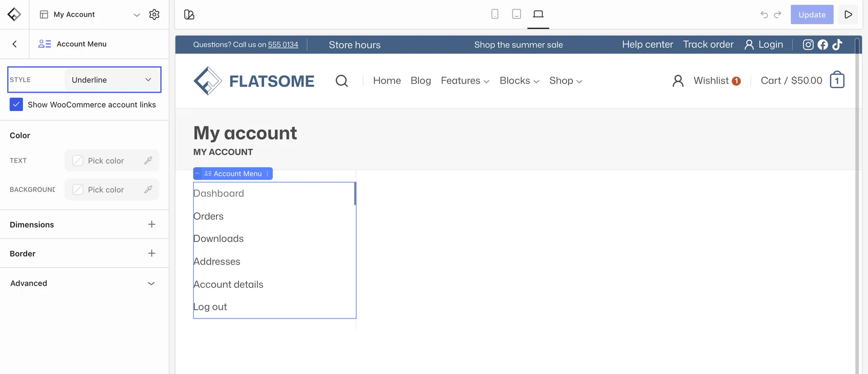This screenshot has height=374, width=868.
Task: Open the Style dropdown set to Underline
Action: pyautogui.click(x=111, y=80)
